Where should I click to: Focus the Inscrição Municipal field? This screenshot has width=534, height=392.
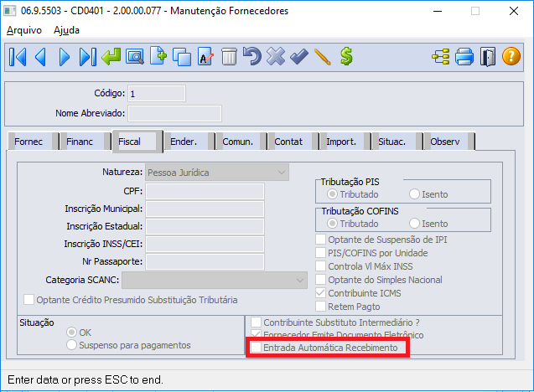click(205, 209)
